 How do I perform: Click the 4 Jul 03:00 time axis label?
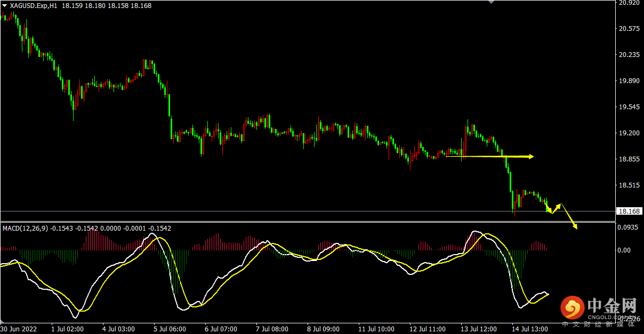coord(118,329)
